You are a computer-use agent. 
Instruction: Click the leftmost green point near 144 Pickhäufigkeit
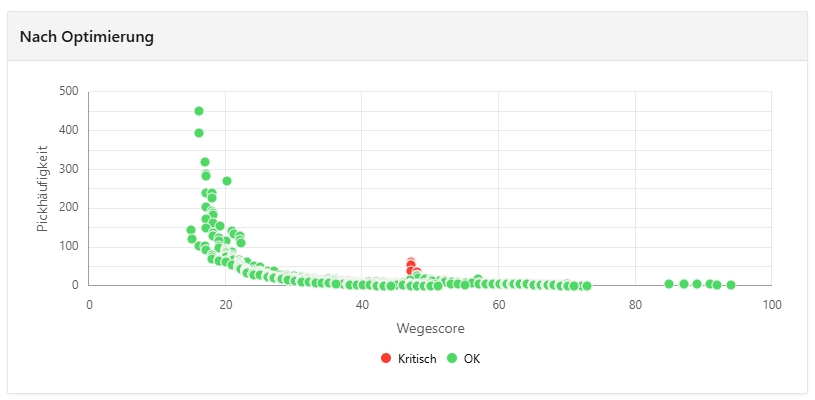191,230
